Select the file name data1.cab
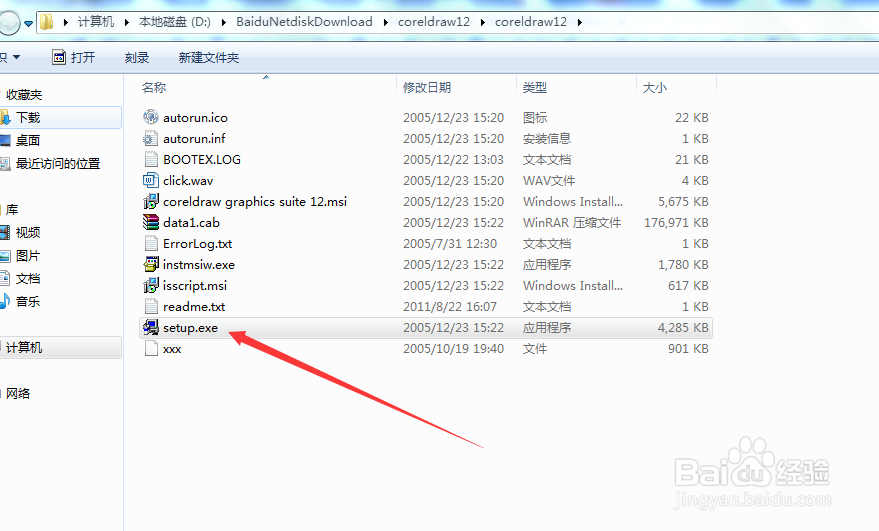 191,223
